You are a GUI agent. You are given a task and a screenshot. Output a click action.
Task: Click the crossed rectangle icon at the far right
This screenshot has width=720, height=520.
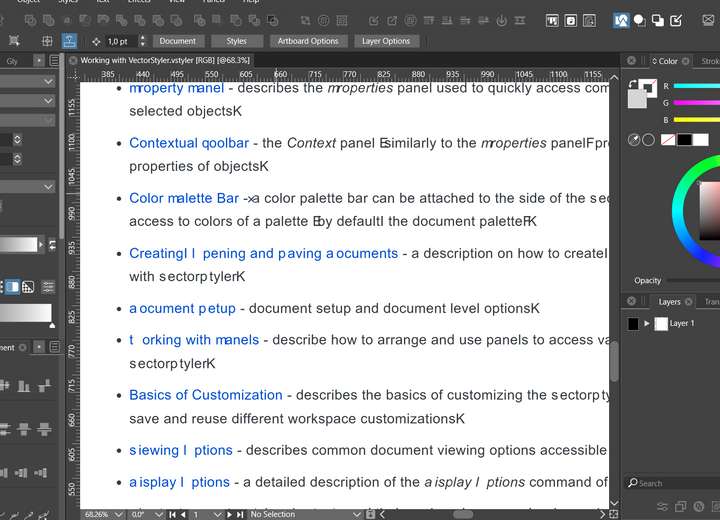(x=709, y=20)
